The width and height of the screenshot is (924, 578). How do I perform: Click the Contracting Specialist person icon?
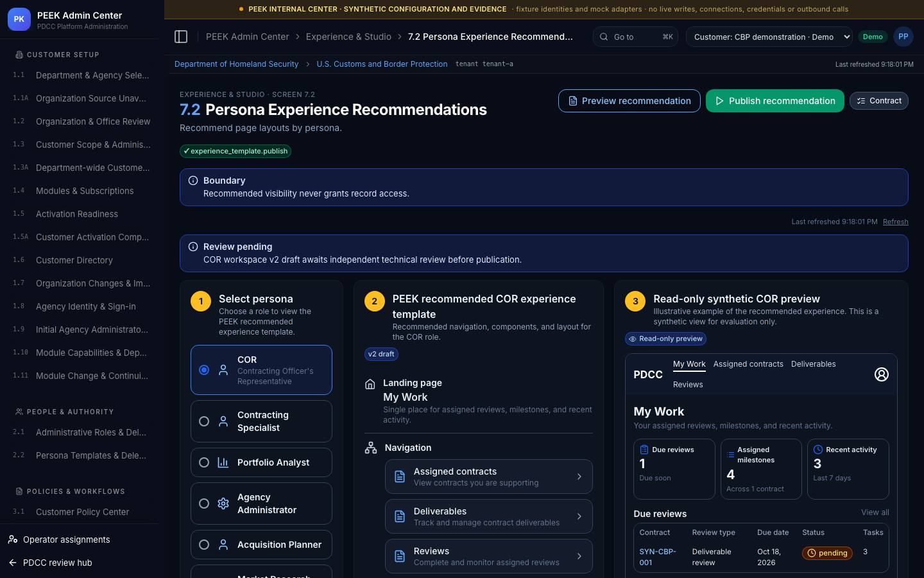(x=223, y=421)
